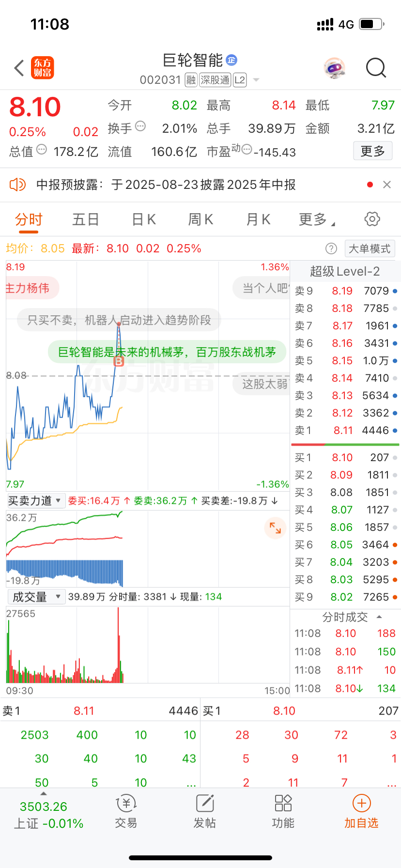Tap the 2503 order in the 卖1 queue
401x868 pixels.
(35, 735)
